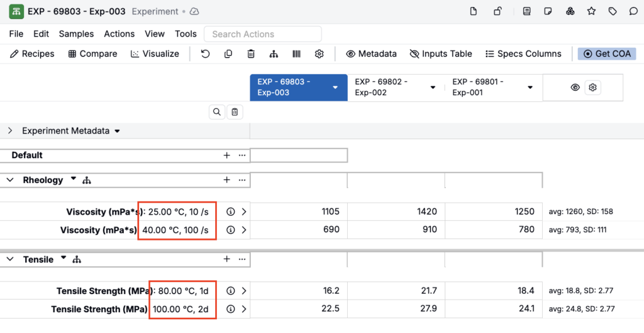Viewport: 644px width, 333px height.
Task: Click the undo arrow icon
Action: [x=206, y=54]
